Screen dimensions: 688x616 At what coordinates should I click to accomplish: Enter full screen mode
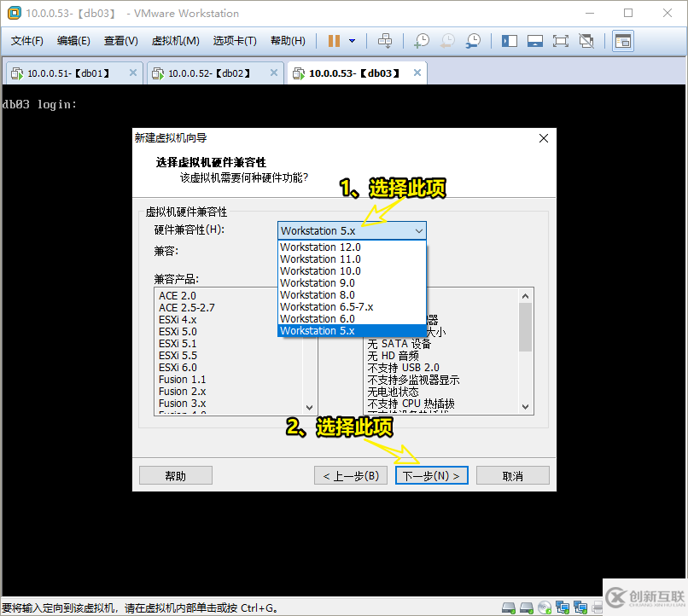point(560,41)
